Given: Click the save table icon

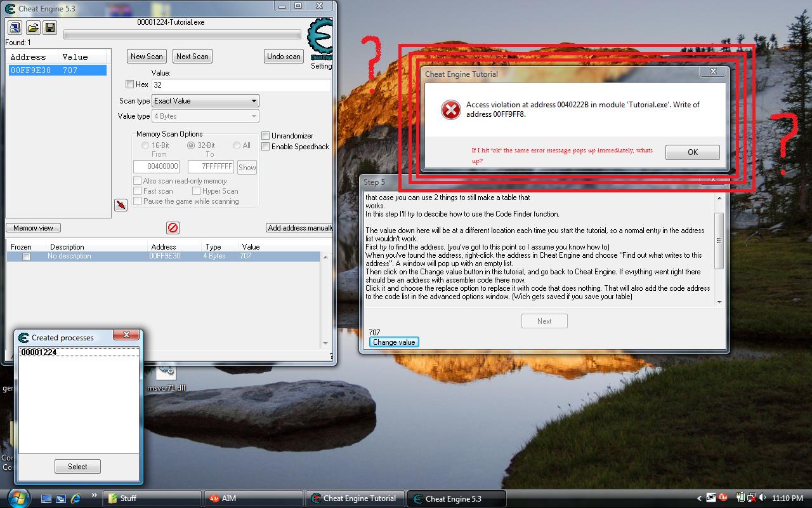Looking at the screenshot, I should tap(50, 27).
